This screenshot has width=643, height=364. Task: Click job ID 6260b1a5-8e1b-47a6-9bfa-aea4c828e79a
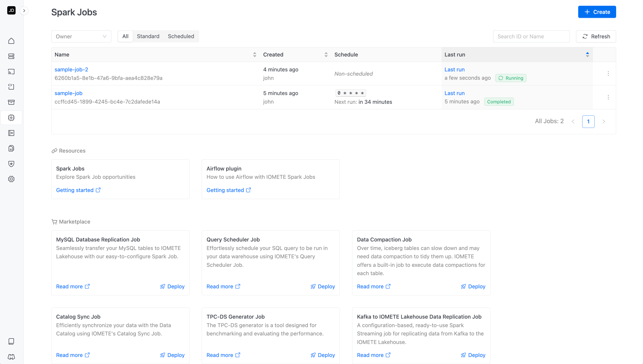(x=109, y=78)
